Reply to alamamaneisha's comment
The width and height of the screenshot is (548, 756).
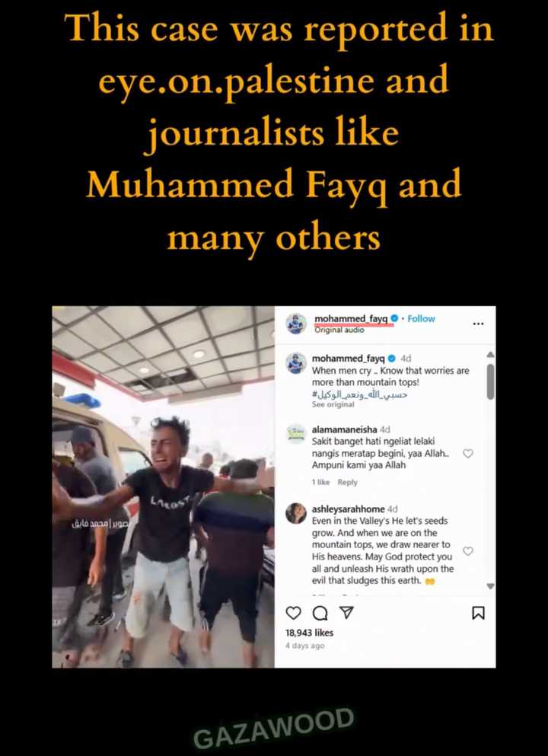(347, 482)
